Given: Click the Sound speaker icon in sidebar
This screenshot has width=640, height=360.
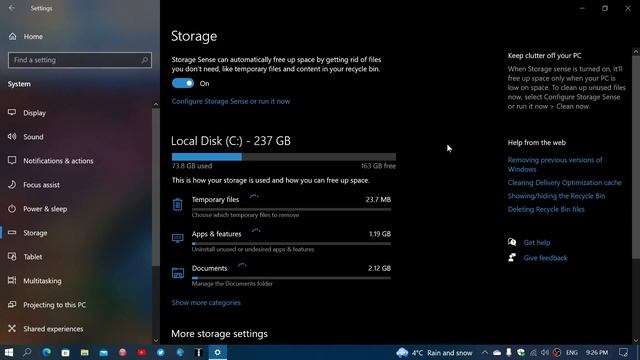Looking at the screenshot, I should point(12,136).
